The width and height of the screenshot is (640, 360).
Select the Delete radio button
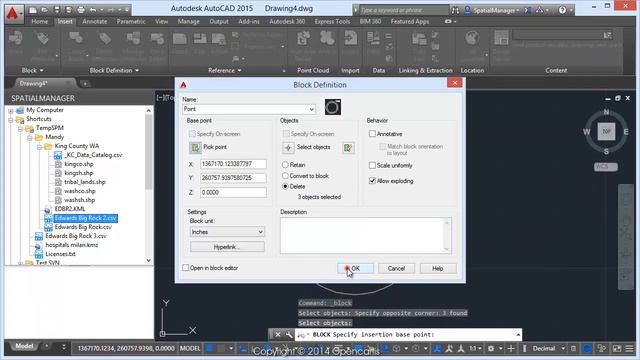(x=285, y=186)
